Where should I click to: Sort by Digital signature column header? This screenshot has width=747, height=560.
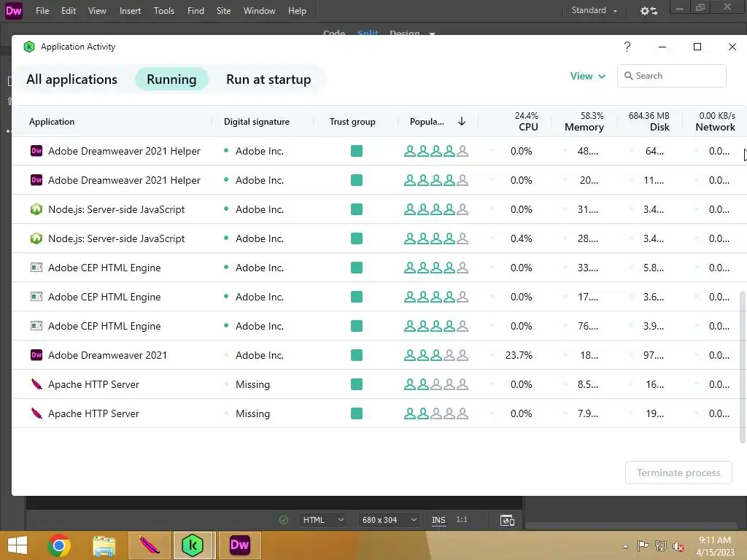[x=257, y=122]
